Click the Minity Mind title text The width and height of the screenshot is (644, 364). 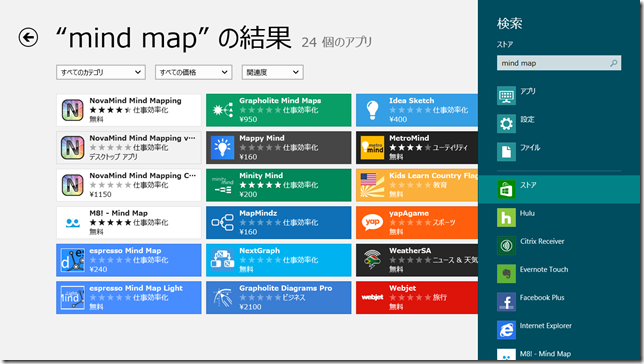[x=261, y=176]
